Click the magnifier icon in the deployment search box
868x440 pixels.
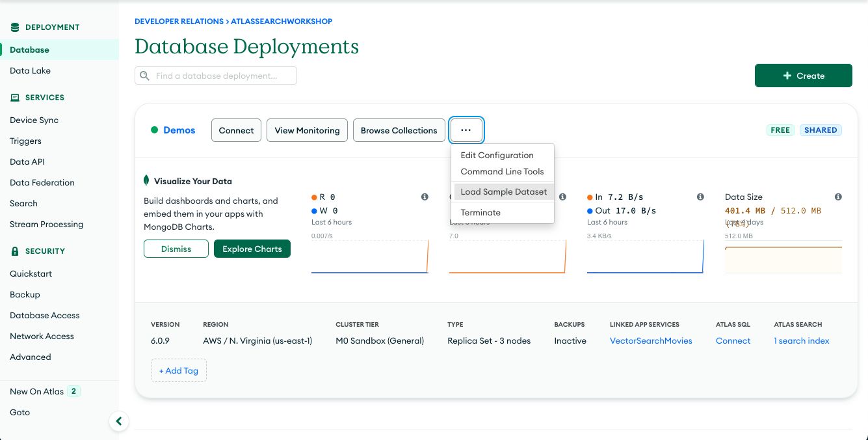145,76
